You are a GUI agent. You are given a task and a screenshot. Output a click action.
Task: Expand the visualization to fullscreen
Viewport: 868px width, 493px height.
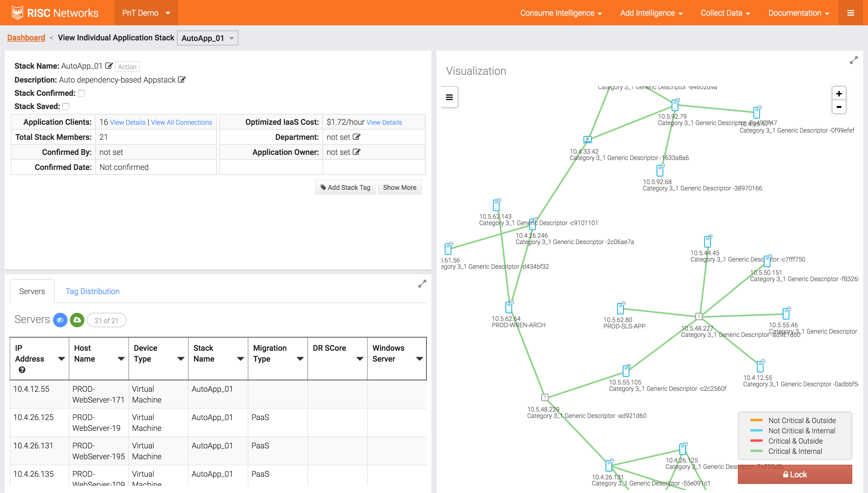pos(854,60)
